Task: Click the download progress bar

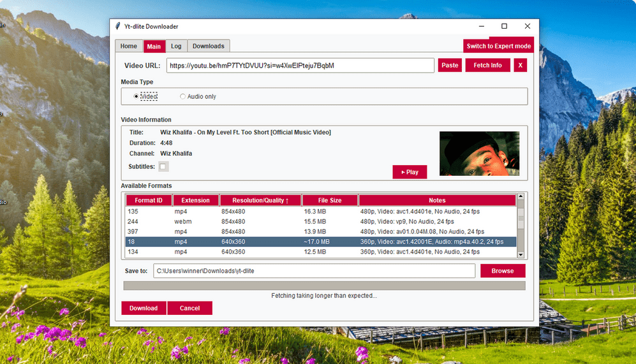Action: 324,286
